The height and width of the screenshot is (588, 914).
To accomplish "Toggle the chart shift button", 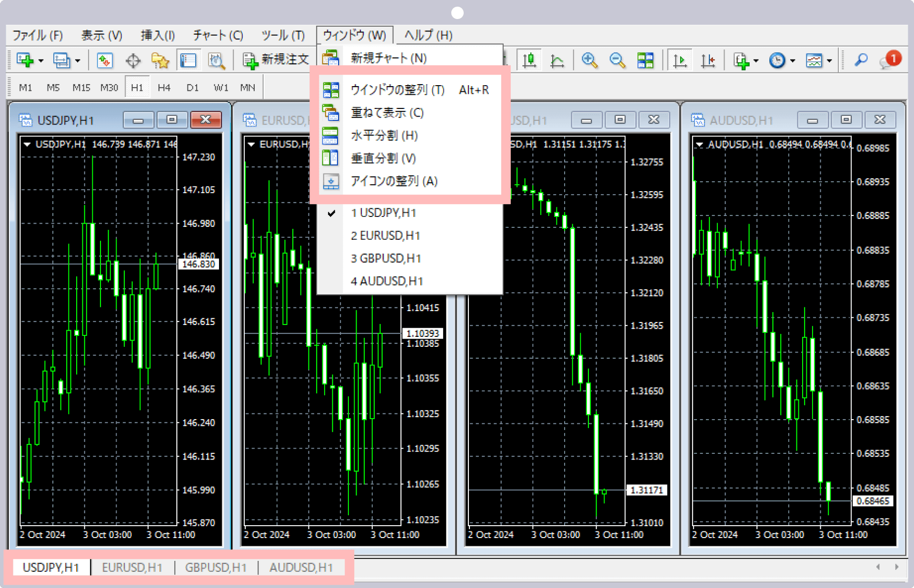I will (708, 60).
